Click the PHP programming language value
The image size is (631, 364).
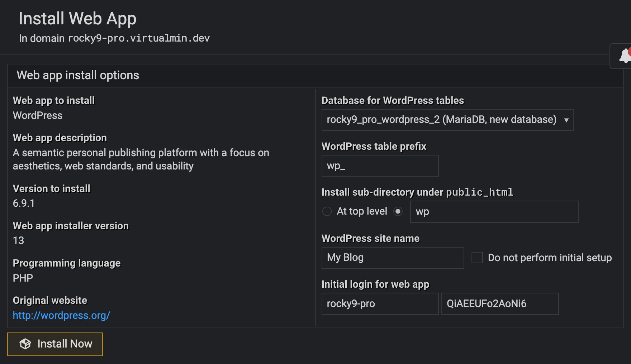coord(23,278)
